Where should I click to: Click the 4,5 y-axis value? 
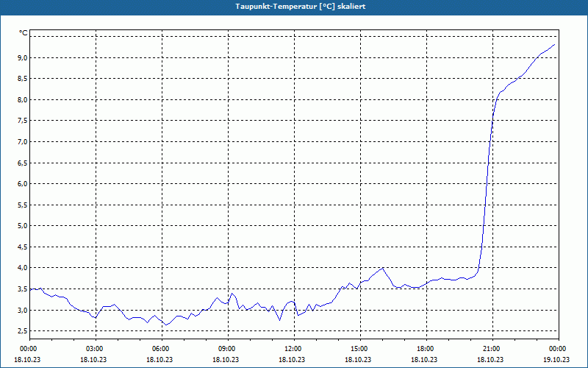click(x=23, y=247)
